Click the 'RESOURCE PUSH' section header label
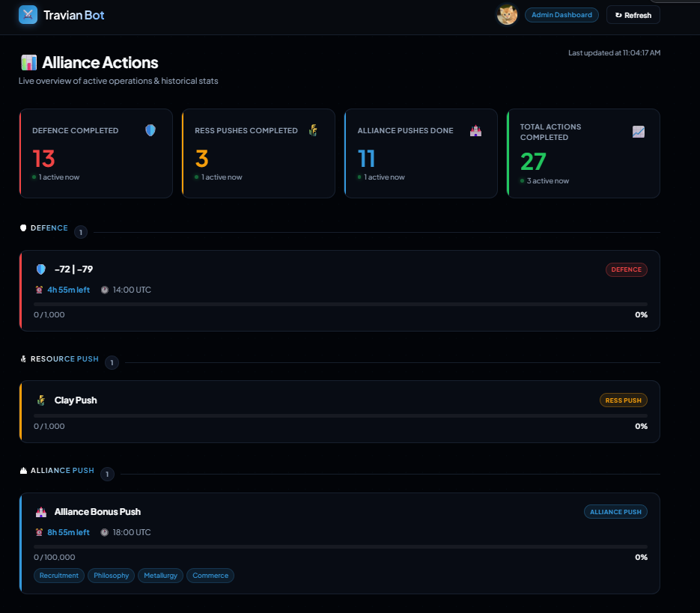The width and height of the screenshot is (700, 613). [x=64, y=359]
